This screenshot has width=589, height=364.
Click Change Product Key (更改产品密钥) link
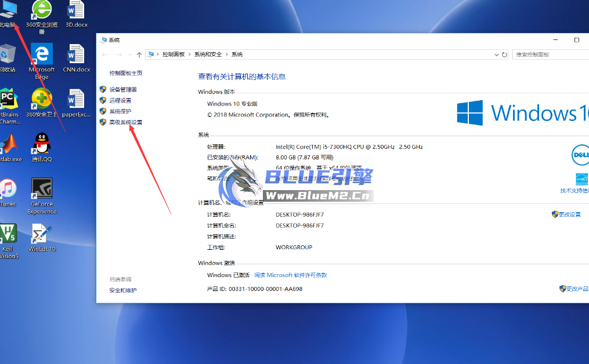click(x=577, y=289)
